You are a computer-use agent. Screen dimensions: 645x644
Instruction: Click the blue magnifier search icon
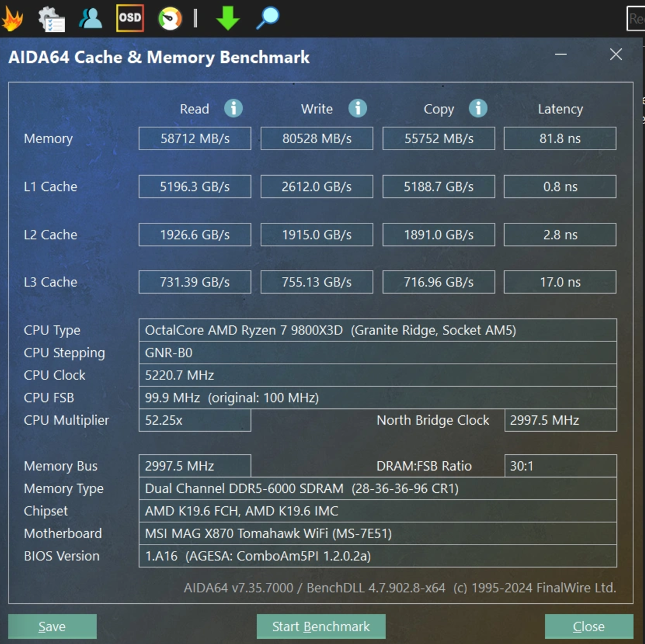(x=268, y=18)
